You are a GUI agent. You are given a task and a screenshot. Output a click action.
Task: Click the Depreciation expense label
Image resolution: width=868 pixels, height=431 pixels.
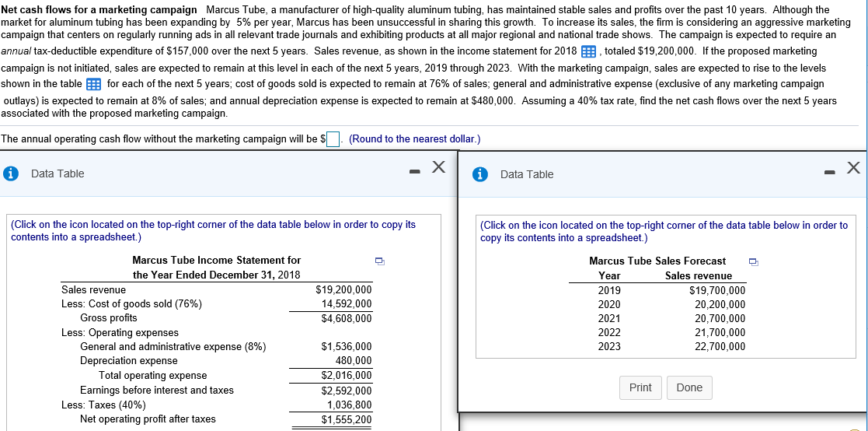pos(129,361)
